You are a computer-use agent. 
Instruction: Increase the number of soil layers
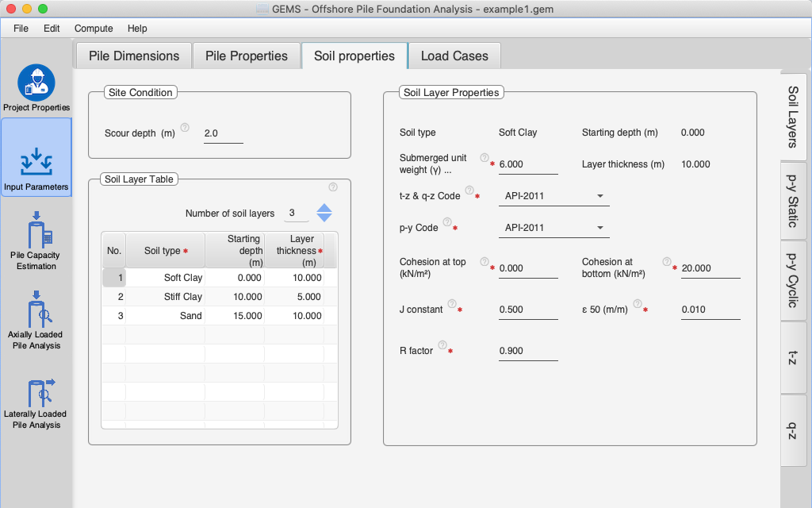(x=324, y=208)
